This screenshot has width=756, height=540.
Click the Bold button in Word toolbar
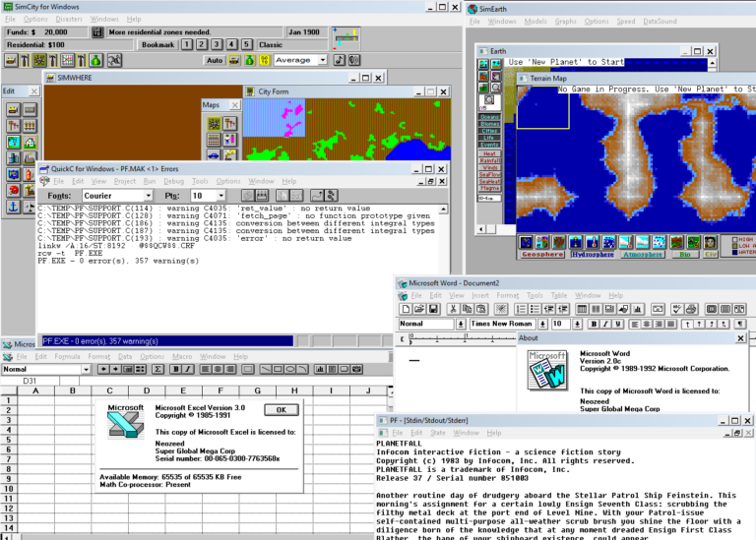tap(594, 324)
